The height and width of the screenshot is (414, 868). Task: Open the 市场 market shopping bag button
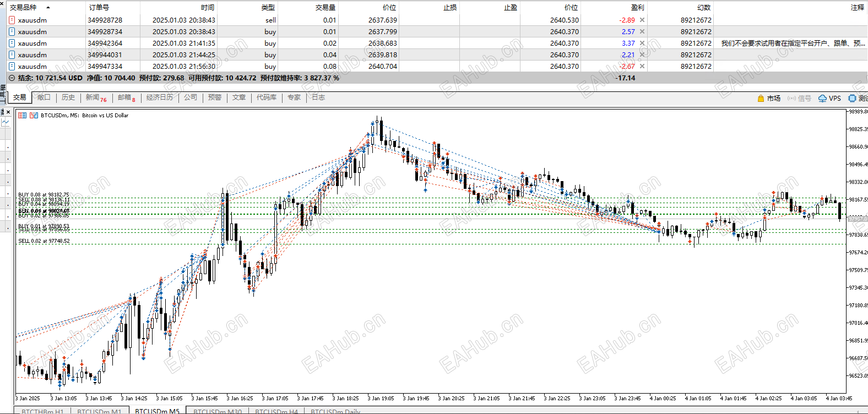(769, 99)
